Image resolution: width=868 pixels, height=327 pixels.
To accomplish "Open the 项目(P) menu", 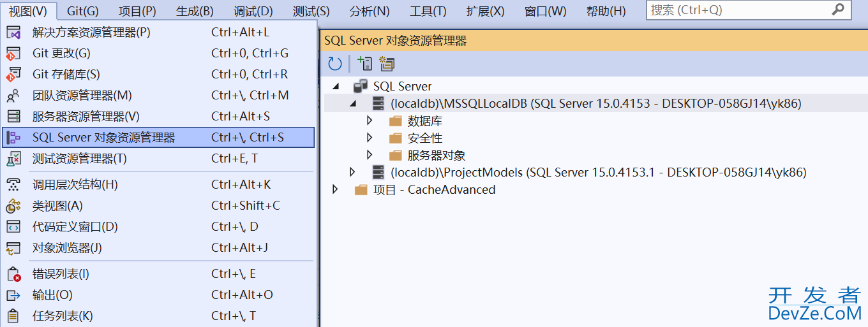I will (137, 11).
